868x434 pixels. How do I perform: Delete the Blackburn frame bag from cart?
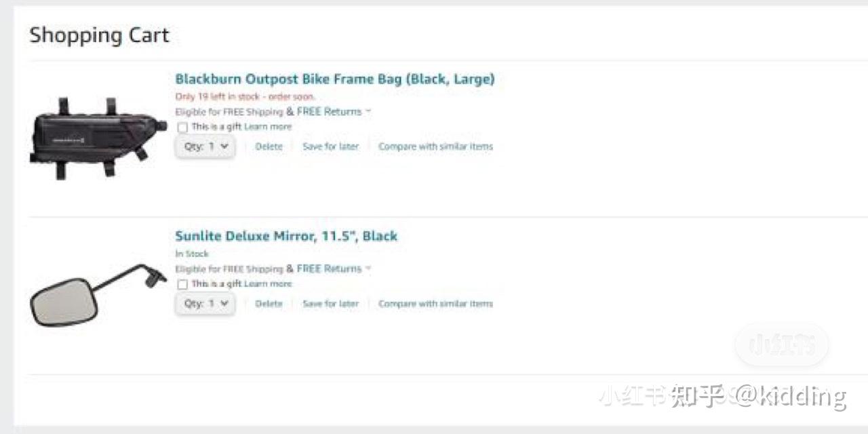click(269, 146)
